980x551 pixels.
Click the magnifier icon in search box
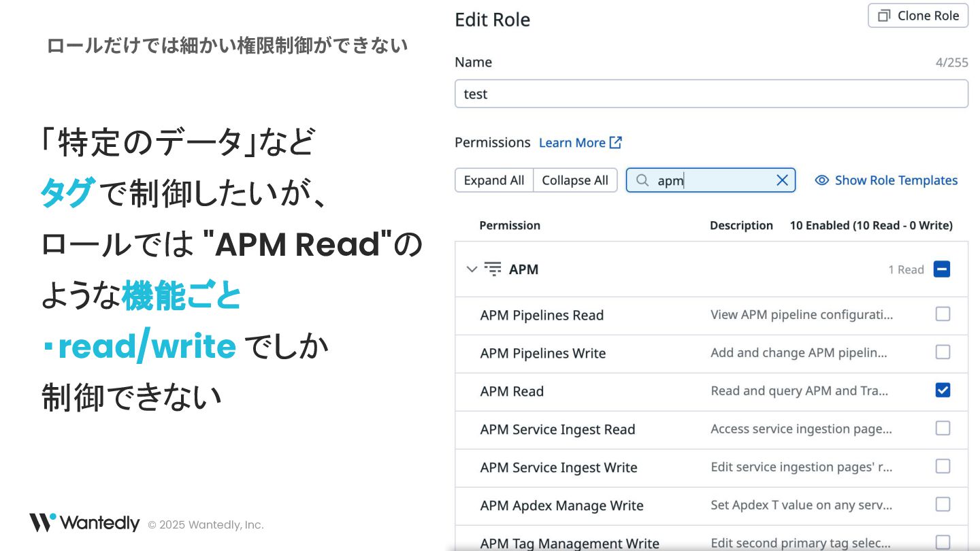pos(642,180)
